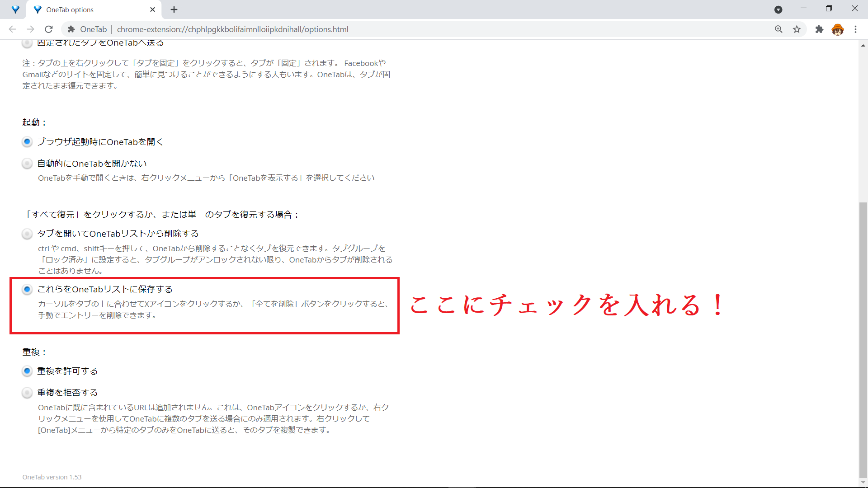
Task: Reload the options page
Action: click(x=49, y=29)
